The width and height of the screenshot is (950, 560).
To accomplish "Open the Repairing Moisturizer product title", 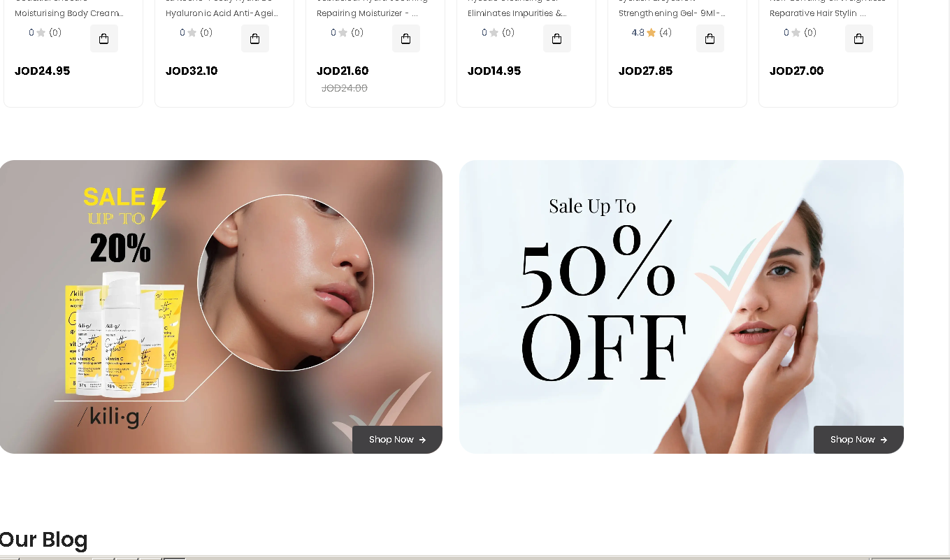I will pyautogui.click(x=367, y=13).
